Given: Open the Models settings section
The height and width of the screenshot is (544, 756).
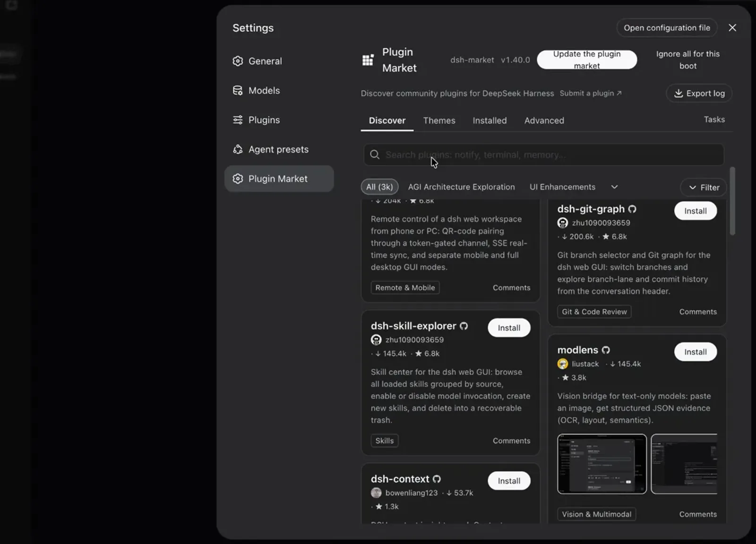Looking at the screenshot, I should pyautogui.click(x=279, y=90).
